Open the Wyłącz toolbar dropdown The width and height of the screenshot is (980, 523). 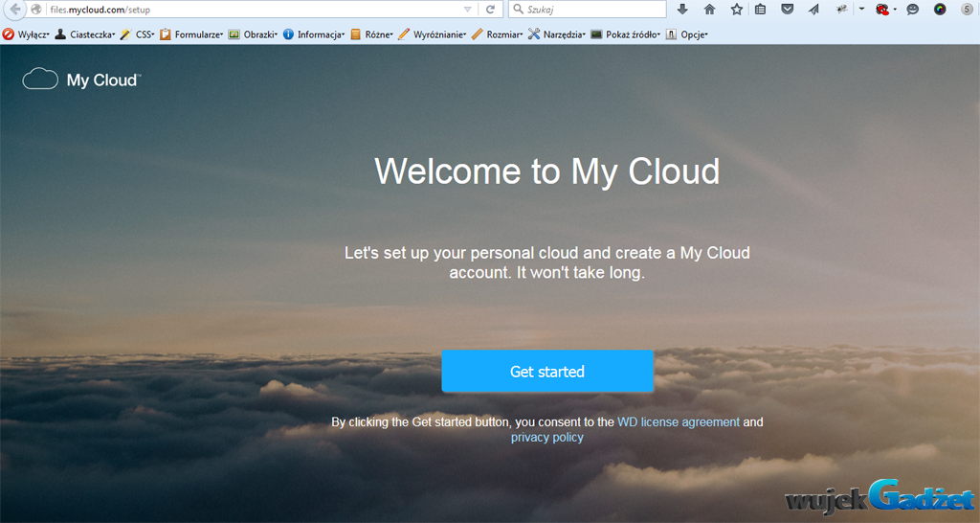click(x=27, y=34)
